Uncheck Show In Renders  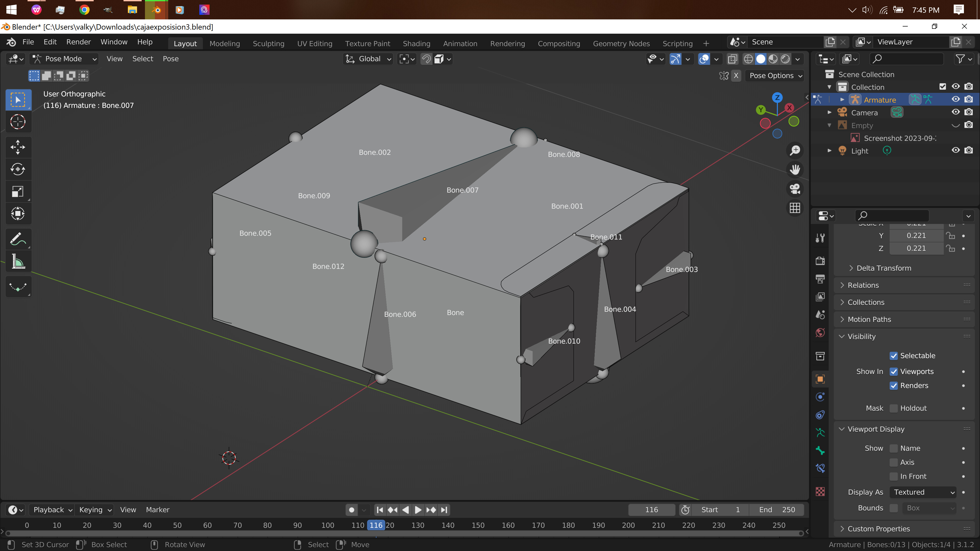coord(894,386)
